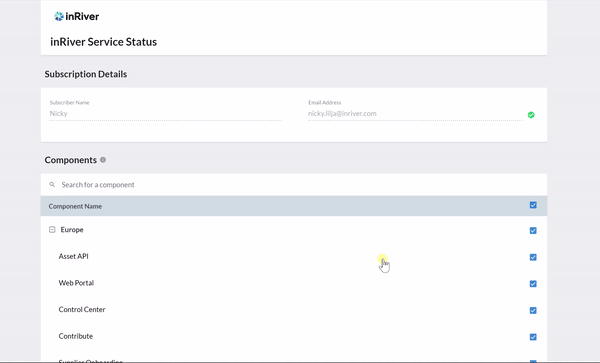Screen dimensions: 600x363
Task: Click the Subscriber Name field
Action: (x=166, y=114)
